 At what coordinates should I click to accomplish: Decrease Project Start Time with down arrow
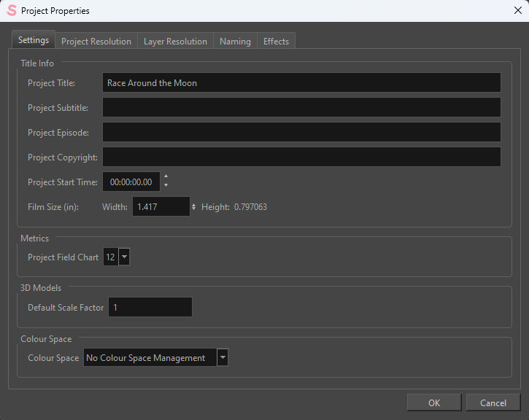pyautogui.click(x=166, y=186)
